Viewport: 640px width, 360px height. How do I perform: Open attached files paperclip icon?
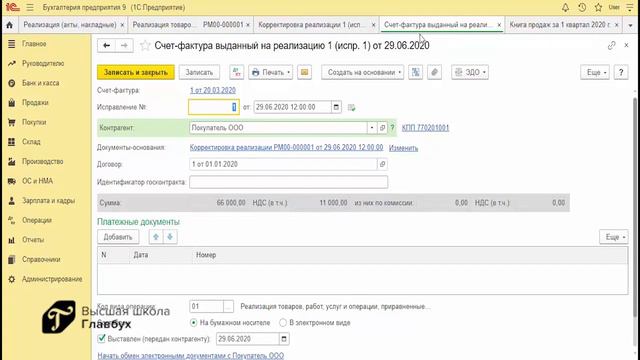coord(434,72)
